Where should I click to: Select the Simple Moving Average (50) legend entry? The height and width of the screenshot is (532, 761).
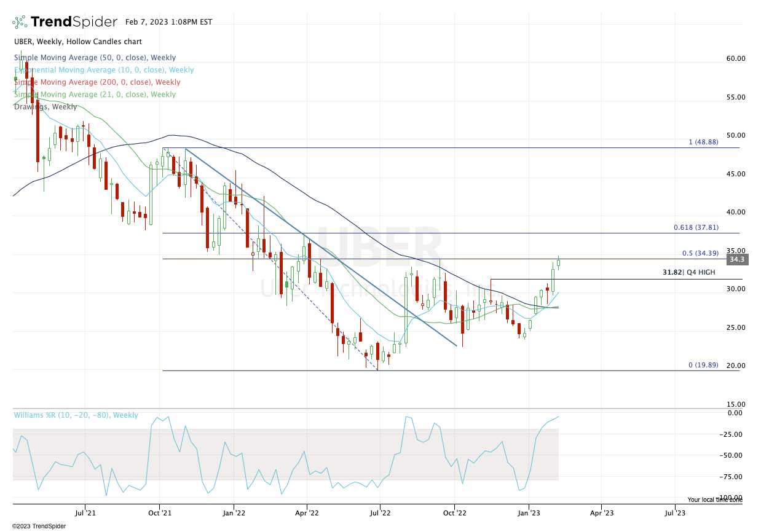point(95,58)
